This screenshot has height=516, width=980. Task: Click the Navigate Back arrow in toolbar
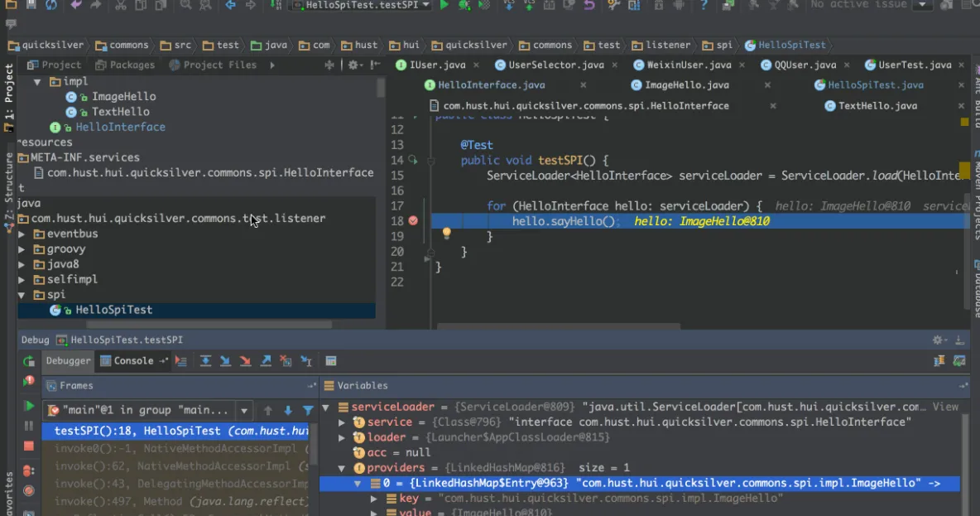tap(231, 5)
